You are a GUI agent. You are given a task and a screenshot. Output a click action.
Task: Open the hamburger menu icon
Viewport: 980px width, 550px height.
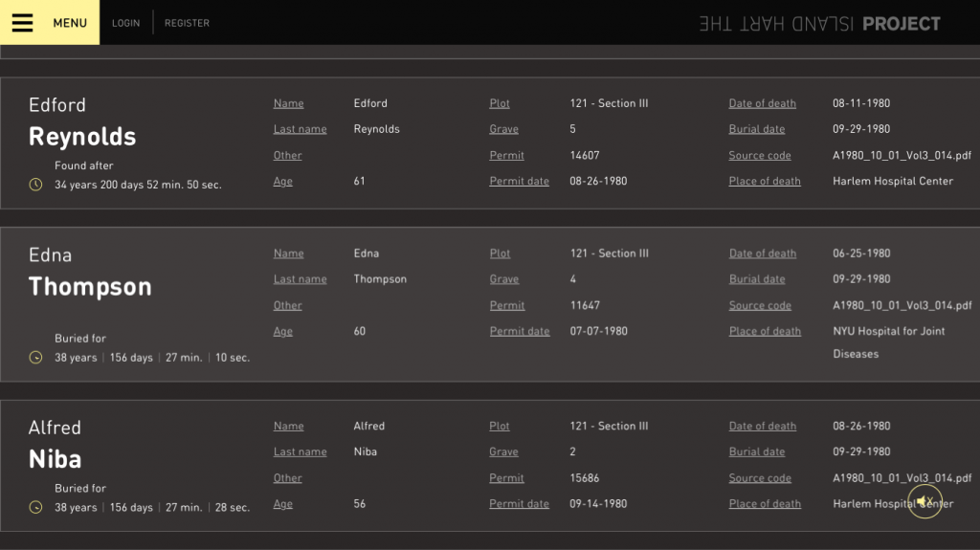tap(22, 23)
